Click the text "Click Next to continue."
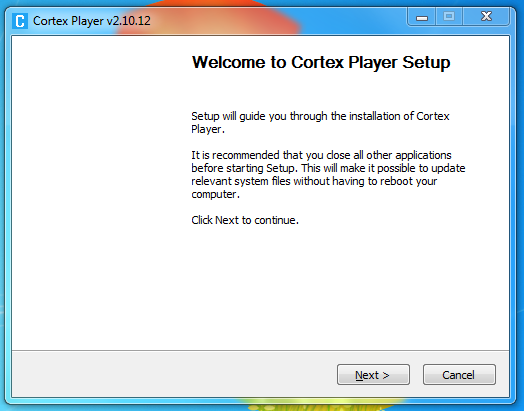524x411 pixels. tap(245, 220)
